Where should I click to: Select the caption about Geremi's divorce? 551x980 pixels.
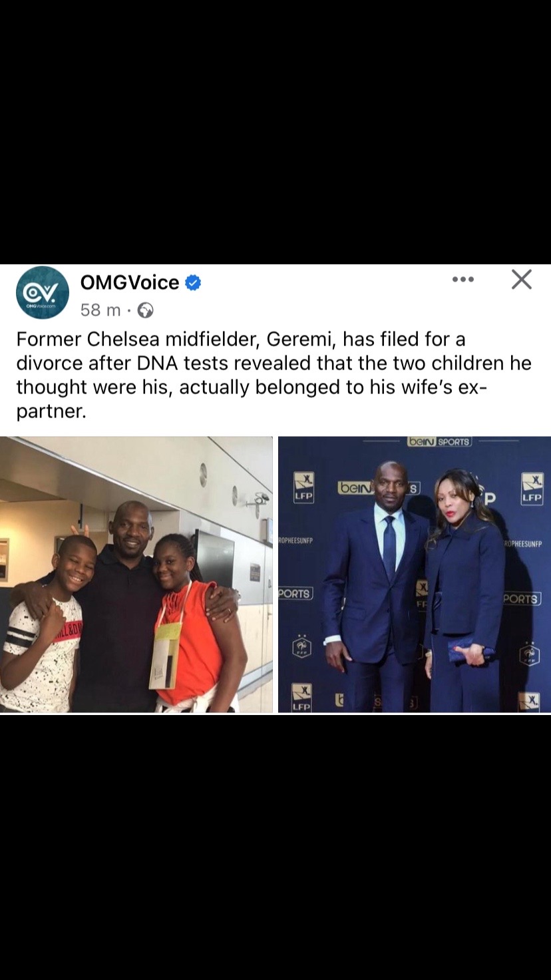point(274,375)
